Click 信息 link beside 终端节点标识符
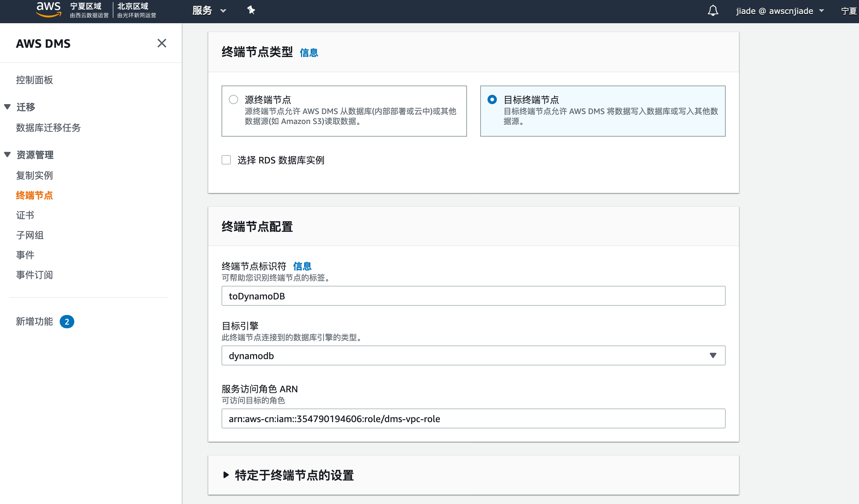The width and height of the screenshot is (859, 504). pyautogui.click(x=302, y=266)
